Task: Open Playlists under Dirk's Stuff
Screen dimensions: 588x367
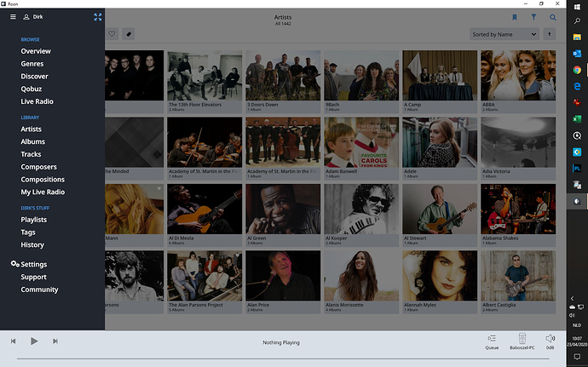Action: [34, 220]
